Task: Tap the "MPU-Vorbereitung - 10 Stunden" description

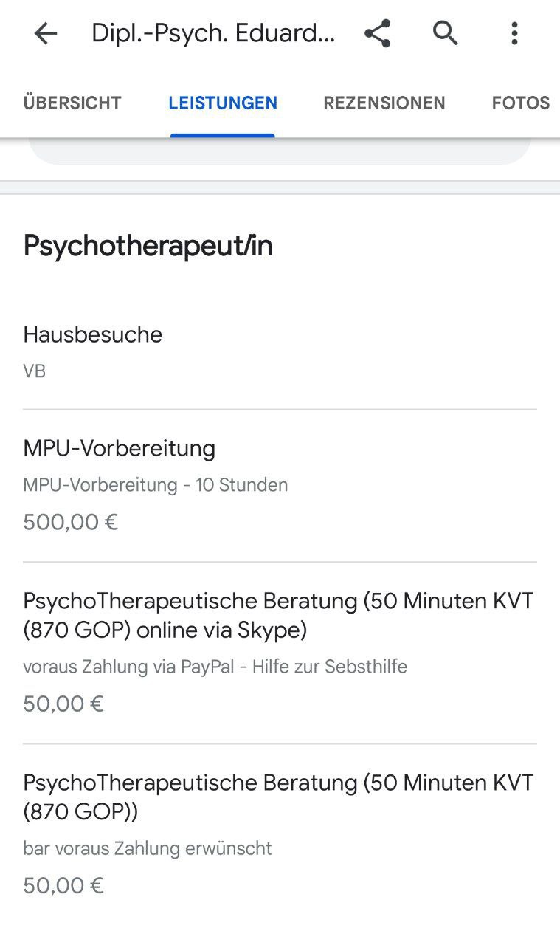Action: click(156, 485)
